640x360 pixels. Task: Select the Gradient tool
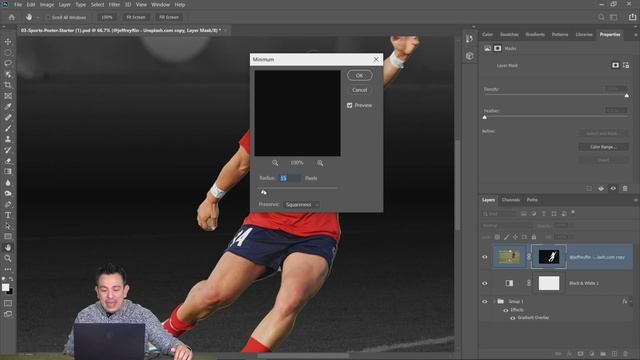point(8,171)
